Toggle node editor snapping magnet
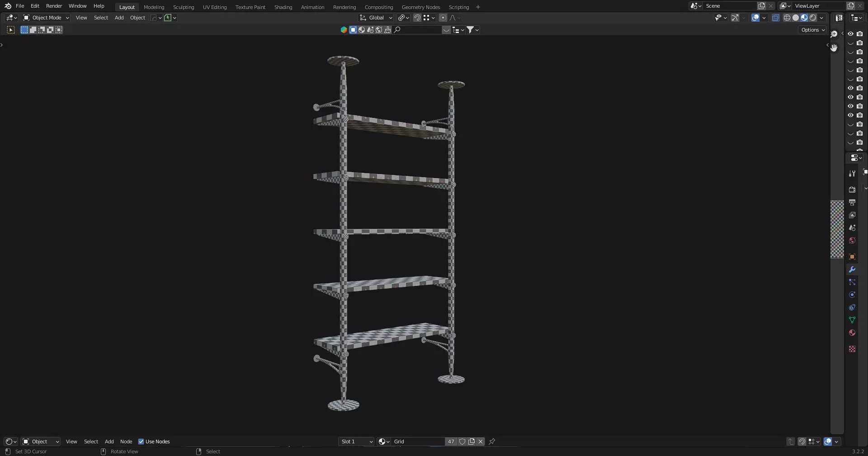Viewport: 868px width, 456px height. pos(802,442)
